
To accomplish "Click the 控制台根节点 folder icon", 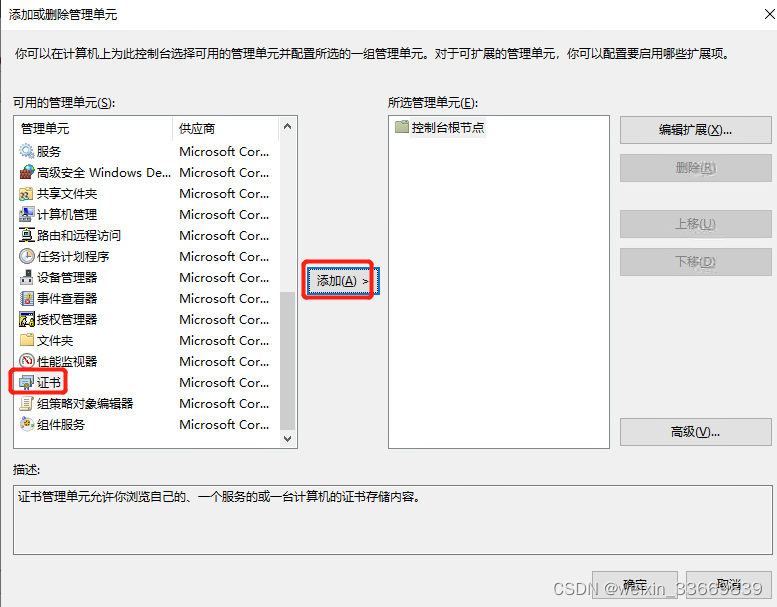I will 401,127.
